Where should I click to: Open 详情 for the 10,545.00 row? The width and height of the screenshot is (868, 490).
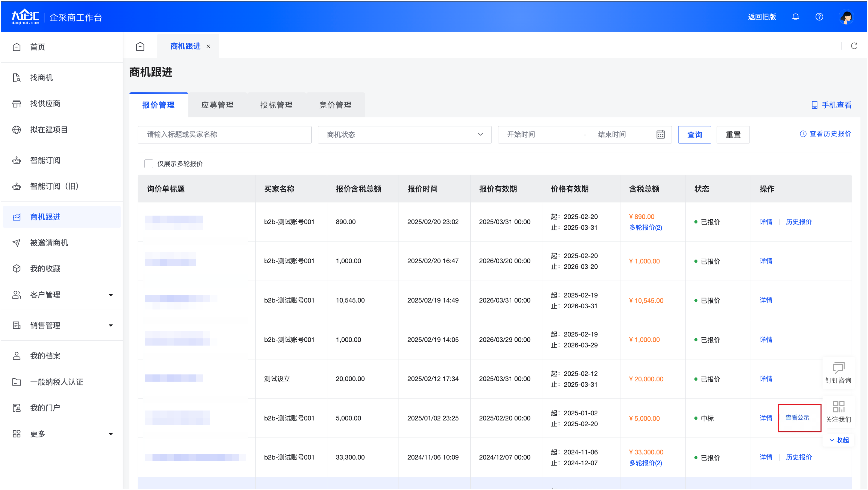[x=766, y=300]
